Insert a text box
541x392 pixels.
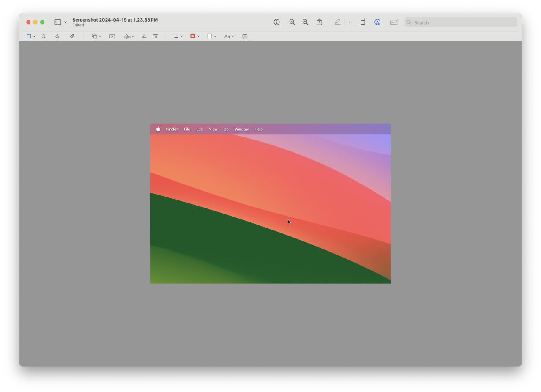click(112, 36)
